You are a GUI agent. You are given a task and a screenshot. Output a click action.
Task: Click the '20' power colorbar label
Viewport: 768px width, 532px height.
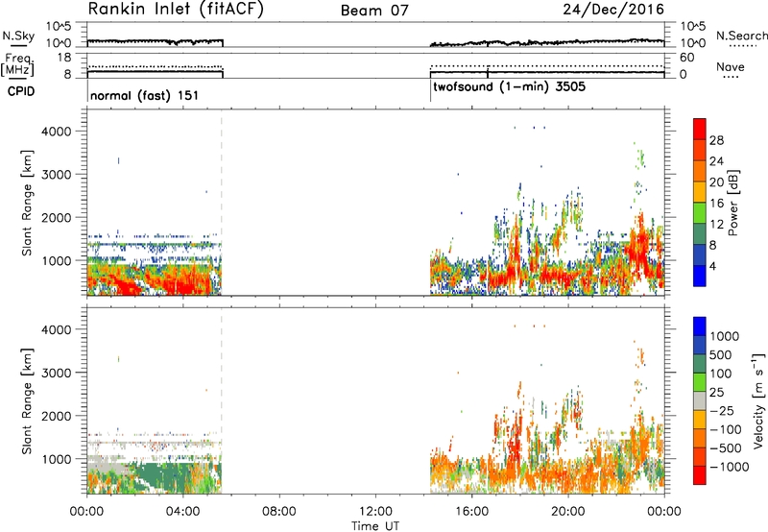click(716, 182)
